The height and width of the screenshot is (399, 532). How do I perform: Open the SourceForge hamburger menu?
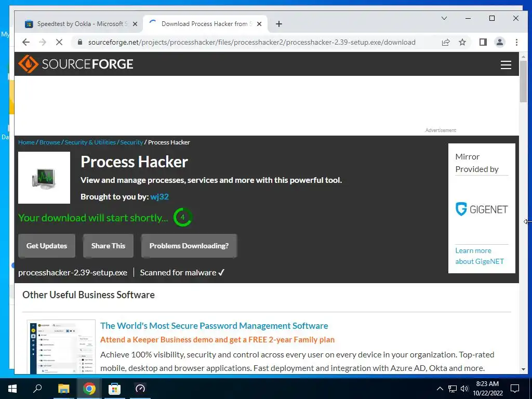click(x=506, y=64)
